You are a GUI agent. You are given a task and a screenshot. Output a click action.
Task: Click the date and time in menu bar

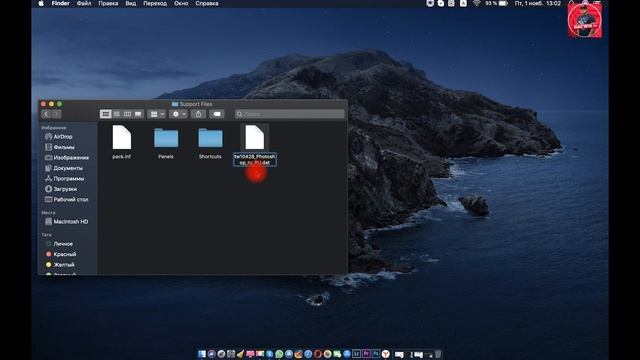[x=538, y=3]
